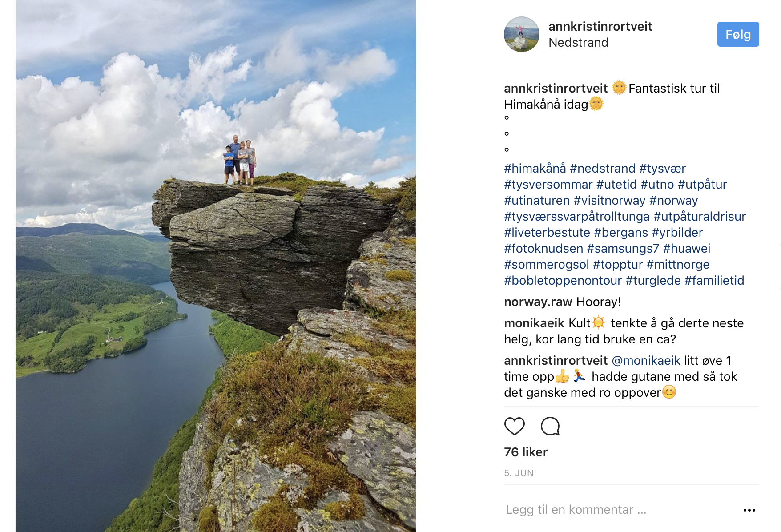Screen dimensions: 781x532
Task: Click the 5. JUNI post date
Action: pyautogui.click(x=520, y=473)
